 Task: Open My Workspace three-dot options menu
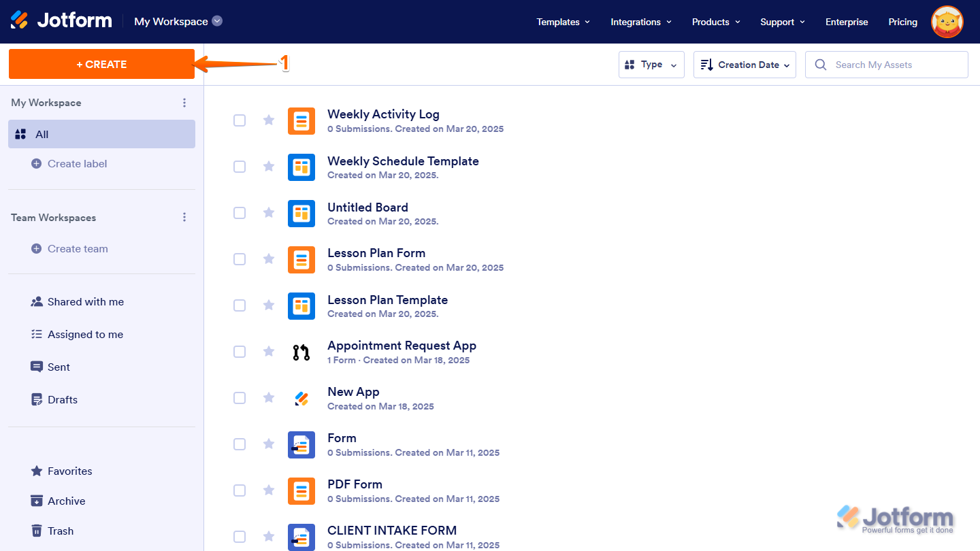(x=184, y=103)
